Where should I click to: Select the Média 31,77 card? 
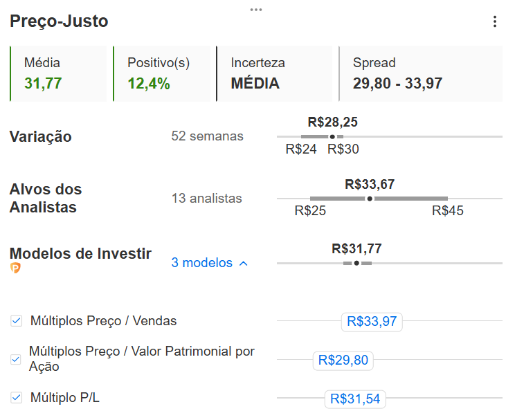pyautogui.click(x=58, y=73)
